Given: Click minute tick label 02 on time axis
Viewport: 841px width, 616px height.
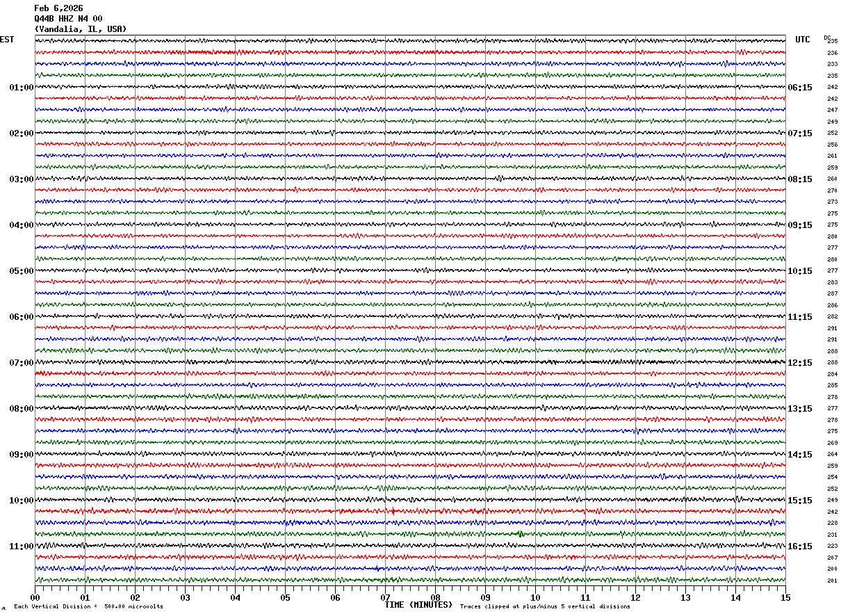Looking at the screenshot, I should point(135,597).
